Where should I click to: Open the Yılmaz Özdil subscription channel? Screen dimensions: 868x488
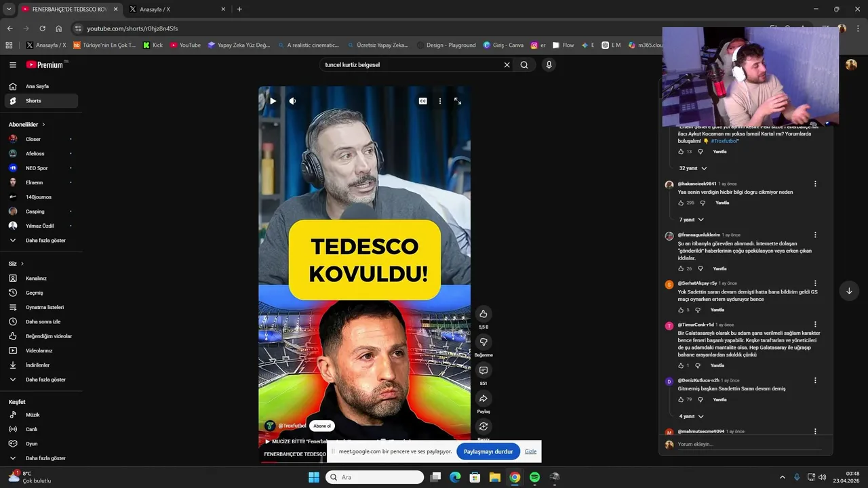coord(42,226)
